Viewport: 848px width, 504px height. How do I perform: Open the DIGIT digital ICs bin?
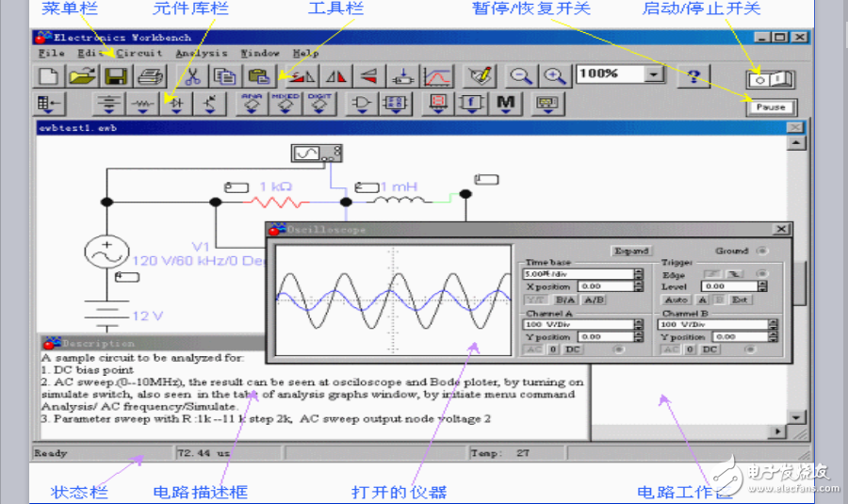click(x=319, y=104)
